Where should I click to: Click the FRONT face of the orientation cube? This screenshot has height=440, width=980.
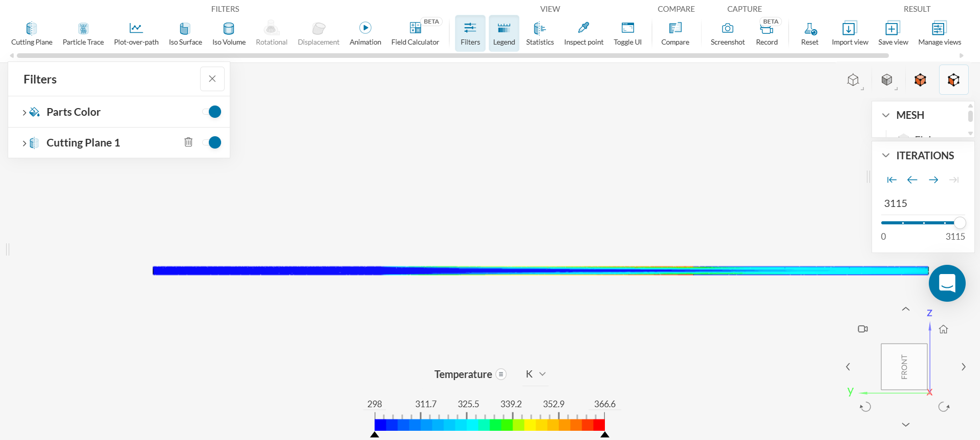[x=904, y=367]
